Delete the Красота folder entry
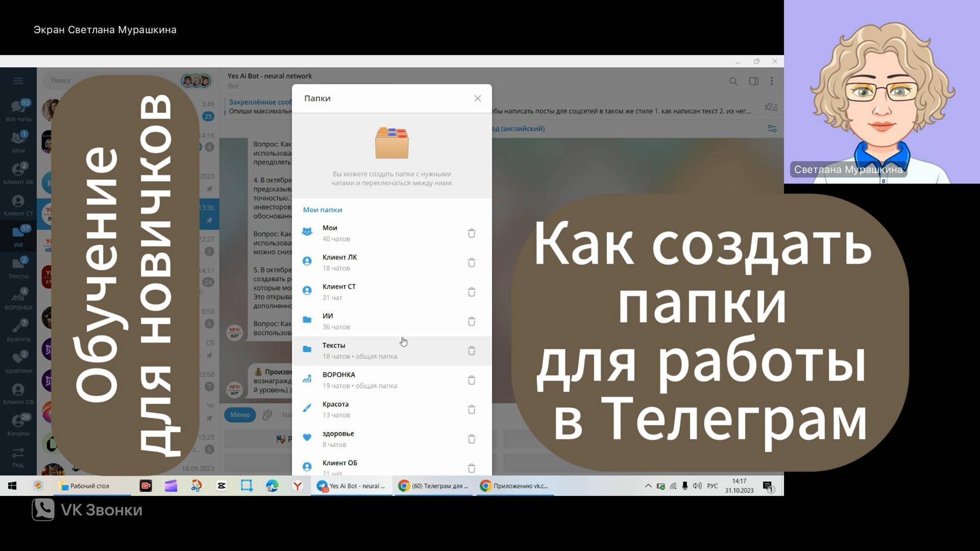 pyautogui.click(x=471, y=409)
